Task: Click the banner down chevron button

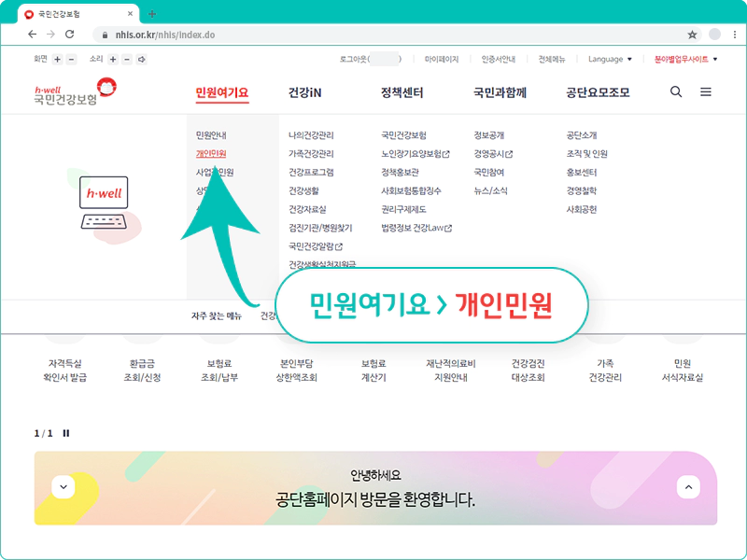Action: click(63, 486)
